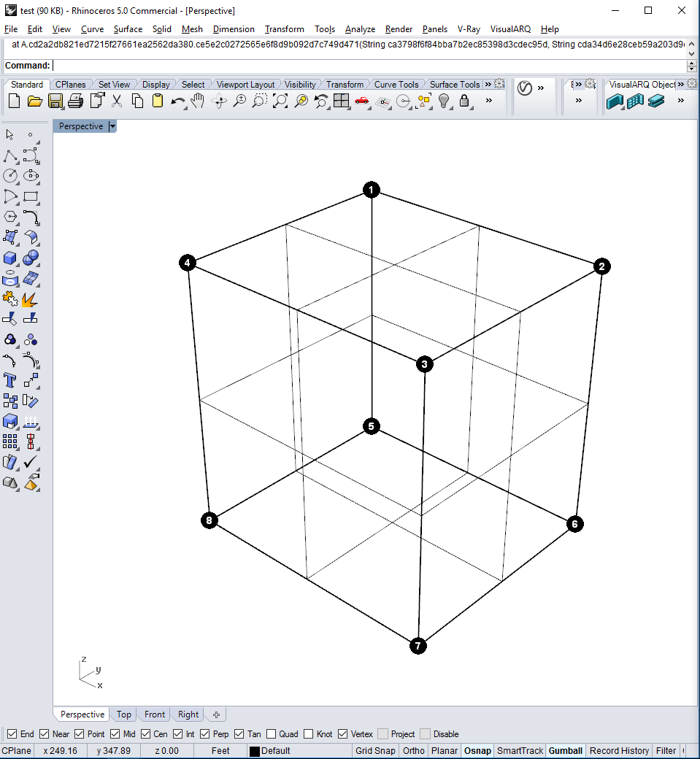Click the four-viewport layout icon
Image resolution: width=700 pixels, height=759 pixels.
tap(342, 101)
